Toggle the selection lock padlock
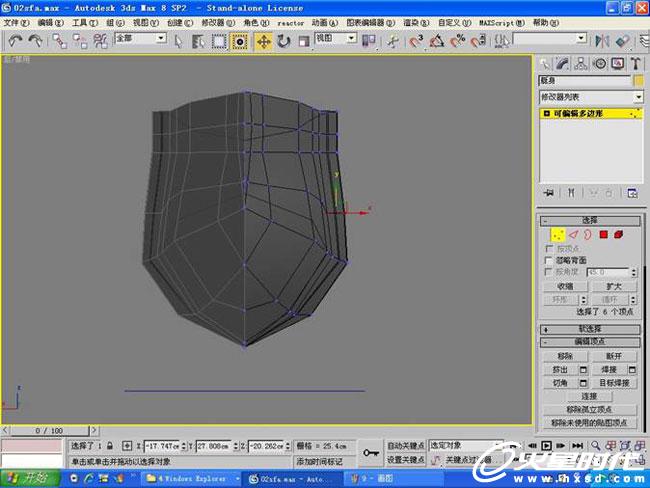 pyautogui.click(x=110, y=446)
